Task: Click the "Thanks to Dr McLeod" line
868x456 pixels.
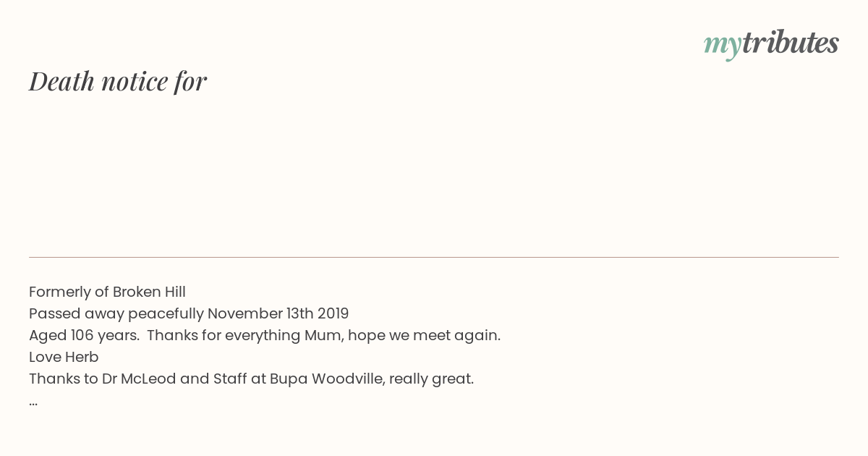Action: (251, 379)
